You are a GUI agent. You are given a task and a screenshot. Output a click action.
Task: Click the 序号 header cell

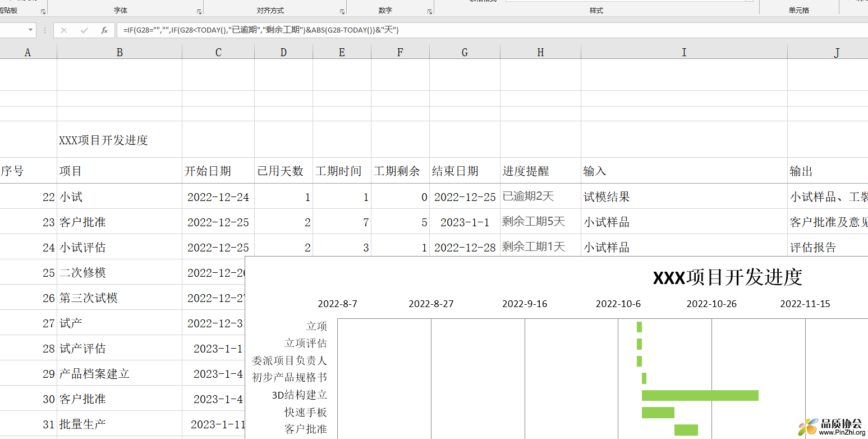pyautogui.click(x=28, y=171)
